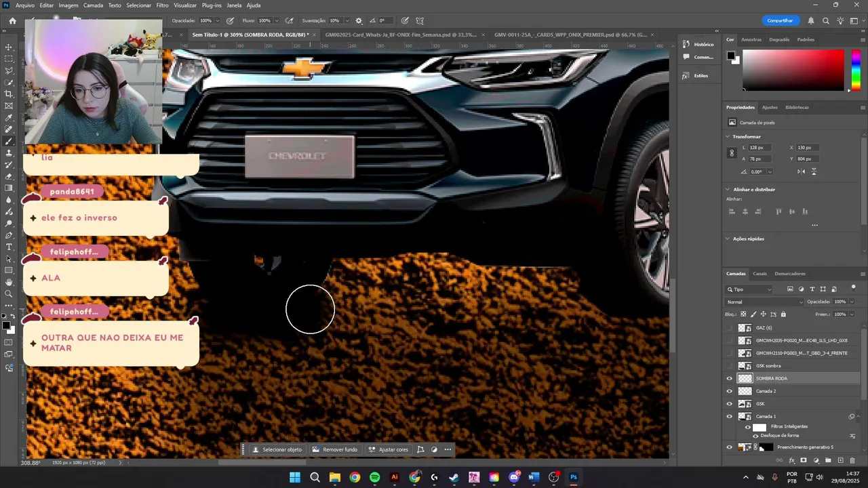
Task: Select the Crop tool
Action: [9, 94]
